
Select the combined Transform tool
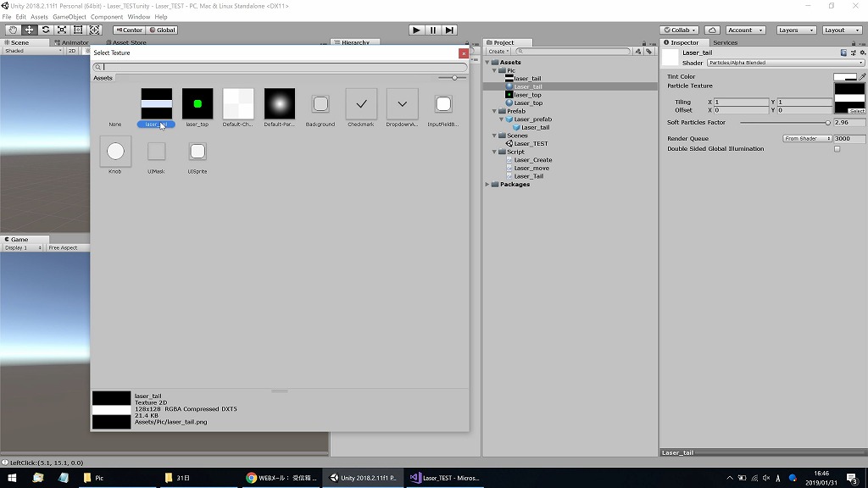point(95,30)
